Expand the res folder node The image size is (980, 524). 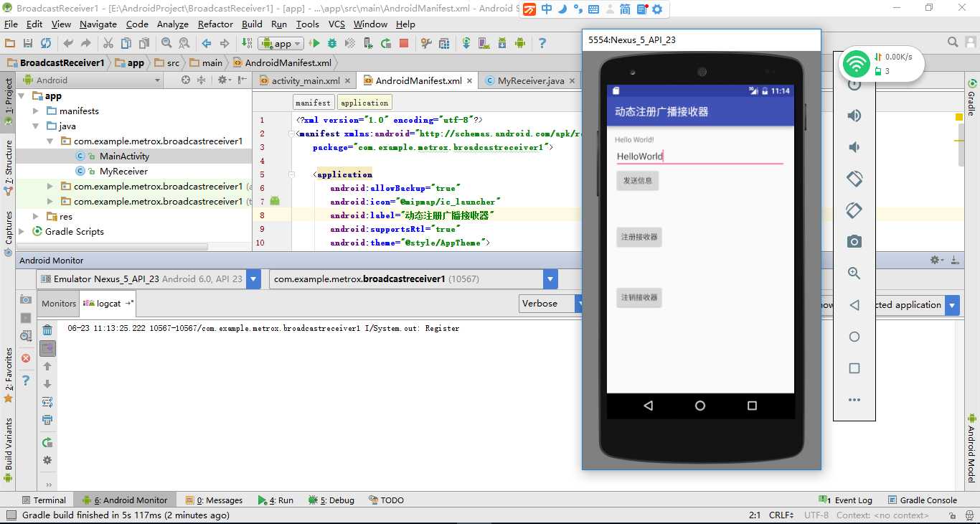click(x=36, y=217)
